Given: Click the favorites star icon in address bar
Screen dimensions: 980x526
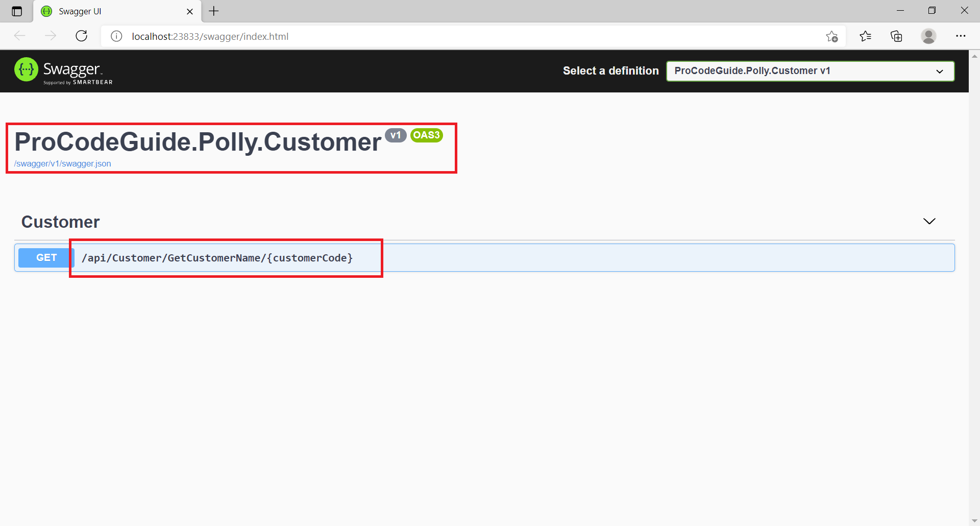Looking at the screenshot, I should point(831,36).
